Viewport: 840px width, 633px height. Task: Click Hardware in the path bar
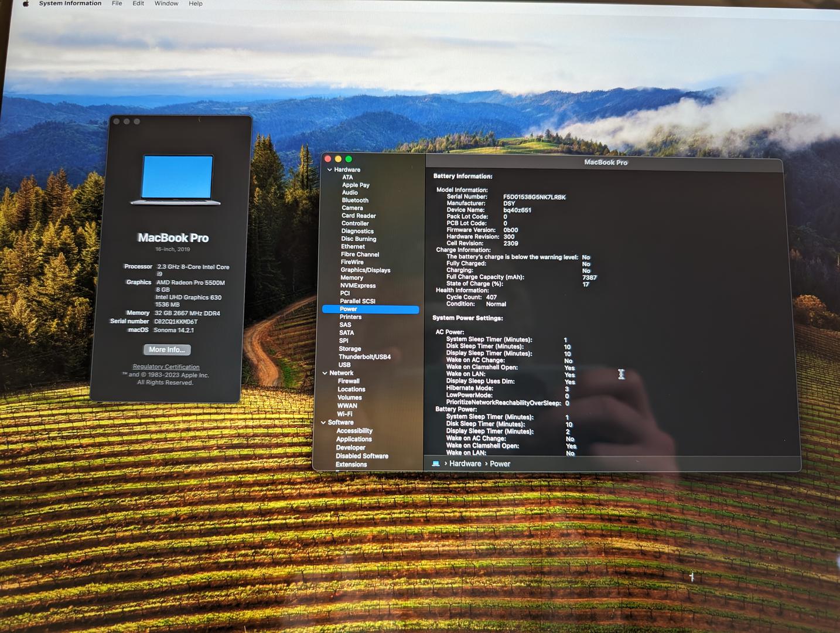(x=465, y=464)
